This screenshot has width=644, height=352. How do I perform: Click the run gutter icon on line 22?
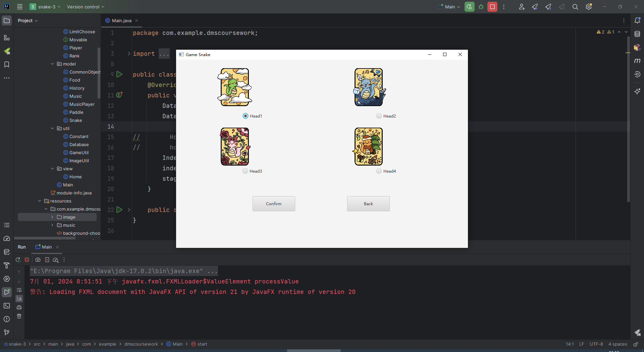[119, 210]
